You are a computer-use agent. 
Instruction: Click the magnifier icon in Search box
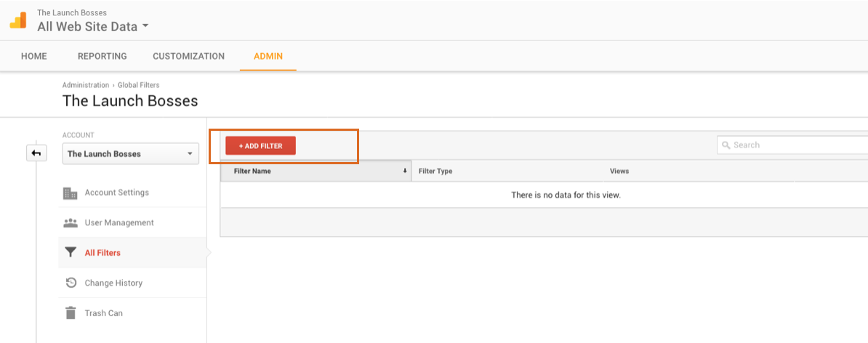click(x=726, y=145)
